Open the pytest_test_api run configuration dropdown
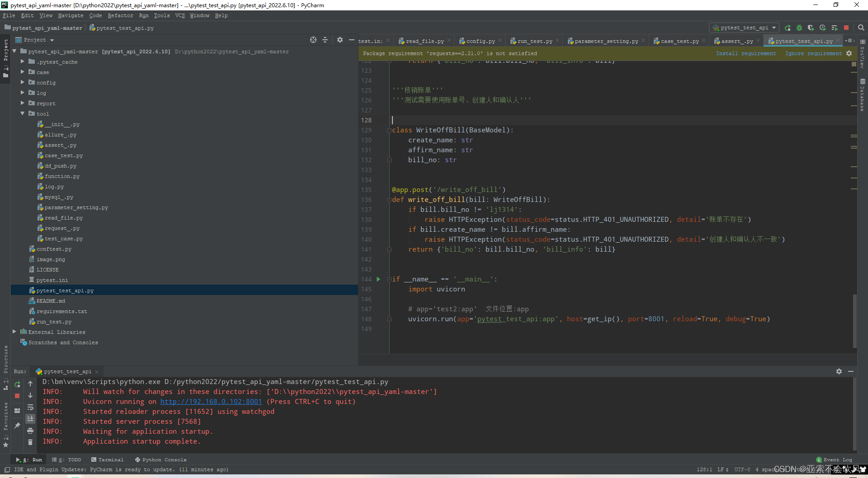Screen dimensions: 868x478 coord(744,28)
